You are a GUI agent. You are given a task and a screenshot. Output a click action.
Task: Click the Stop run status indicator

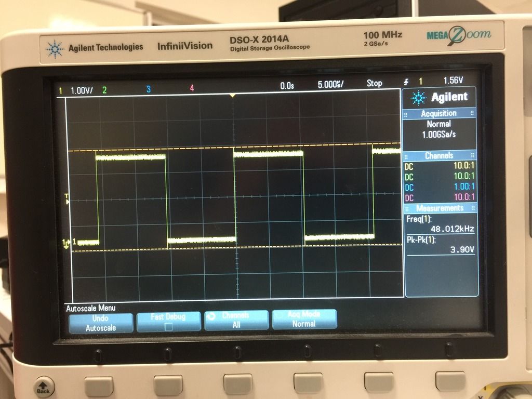374,83
